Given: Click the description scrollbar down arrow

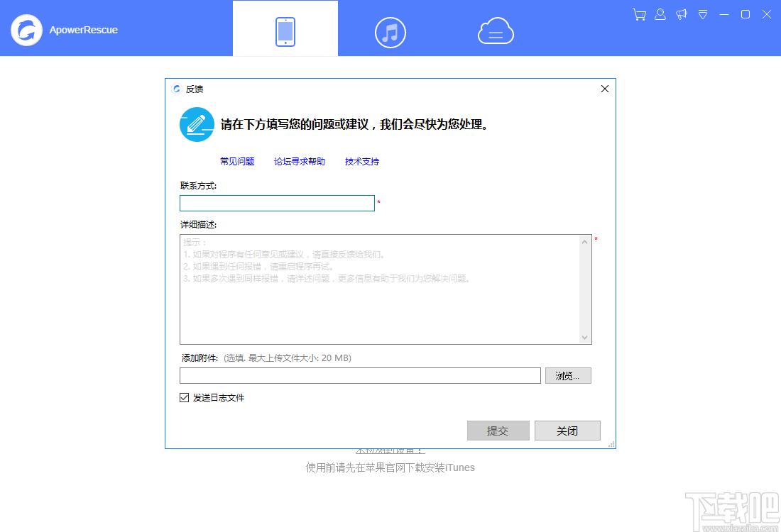Looking at the screenshot, I should (x=585, y=338).
